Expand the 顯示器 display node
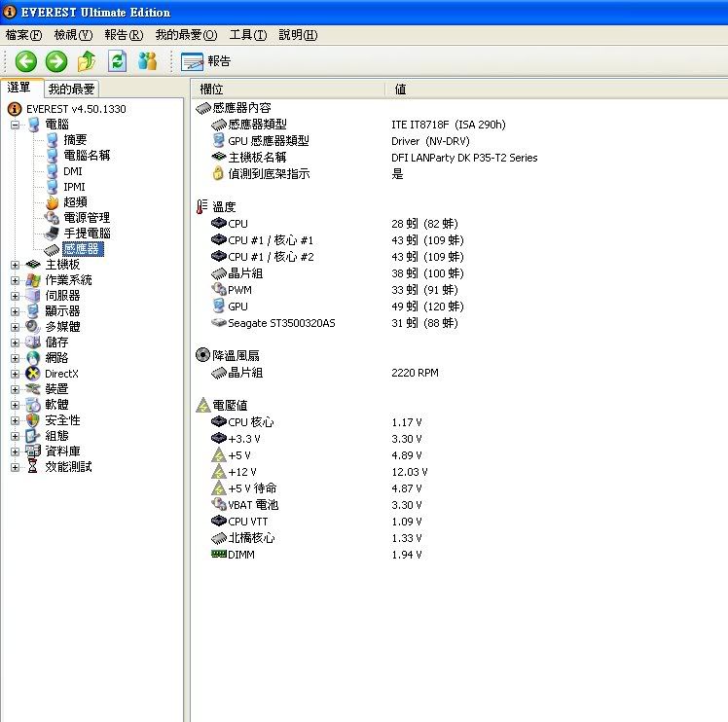This screenshot has width=728, height=722. click(16, 311)
